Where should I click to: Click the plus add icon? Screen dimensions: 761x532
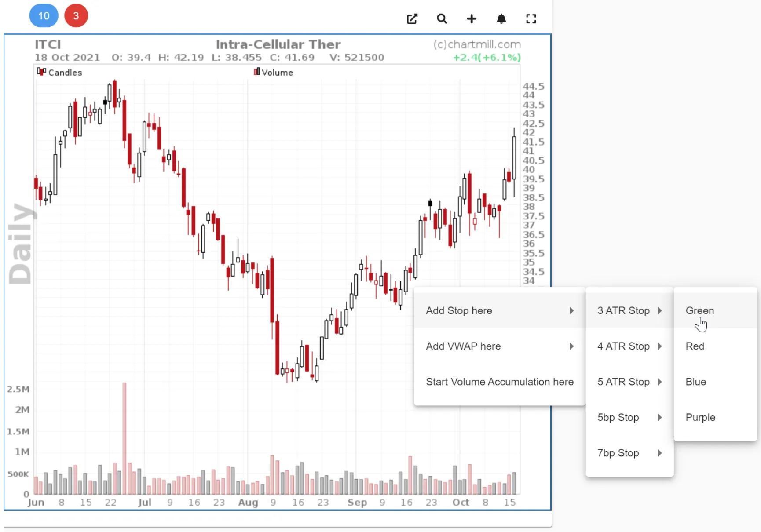(472, 19)
